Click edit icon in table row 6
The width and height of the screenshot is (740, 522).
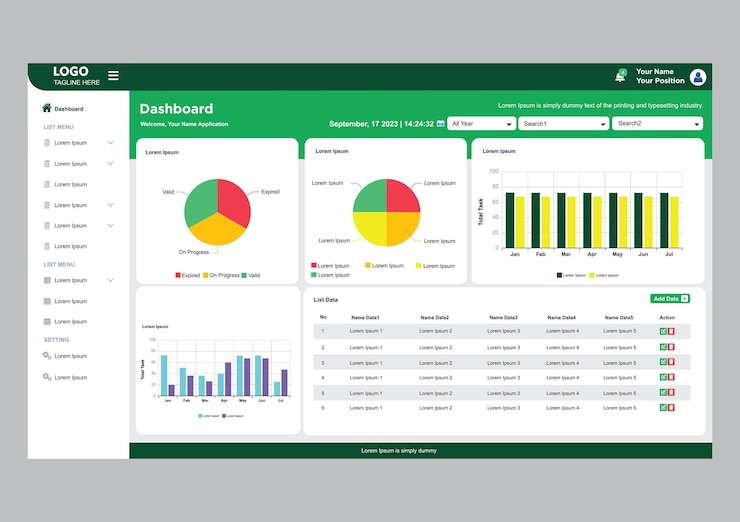663,407
